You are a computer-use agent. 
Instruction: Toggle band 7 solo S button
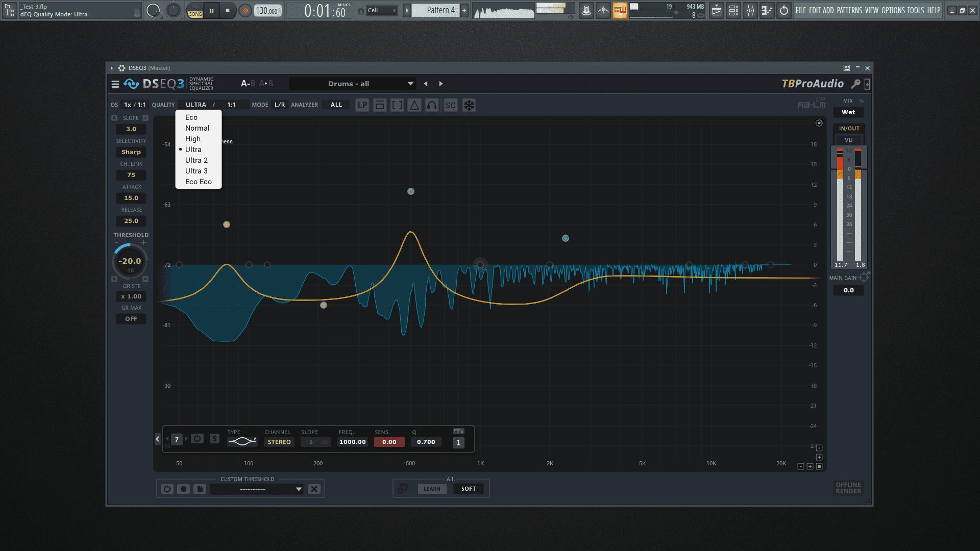(214, 439)
